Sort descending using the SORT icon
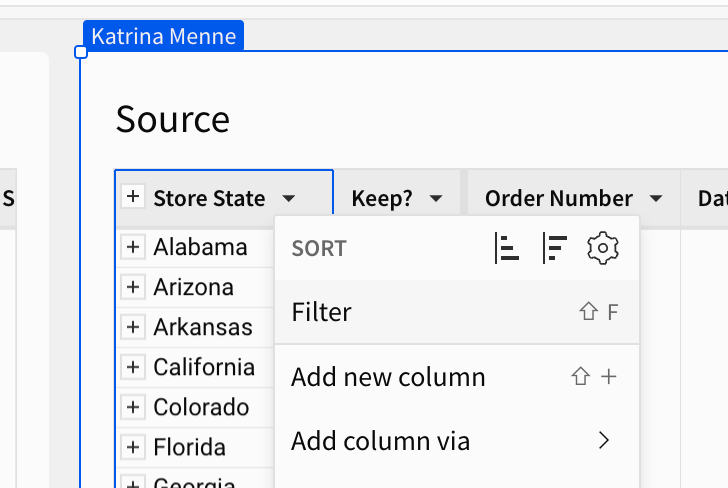Viewport: 728px width, 488px height. click(555, 248)
